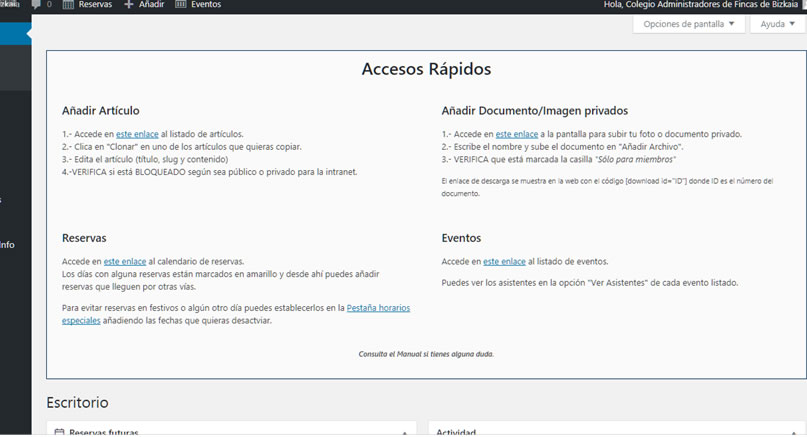
Task: Collapse the Actividad widget arrow
Action: point(793,433)
